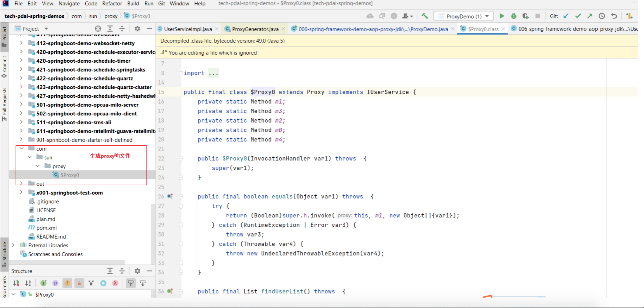Click tech-pdai-spring-demos breadcrumb
This screenshot has width=644, height=308.
pos(34,16)
